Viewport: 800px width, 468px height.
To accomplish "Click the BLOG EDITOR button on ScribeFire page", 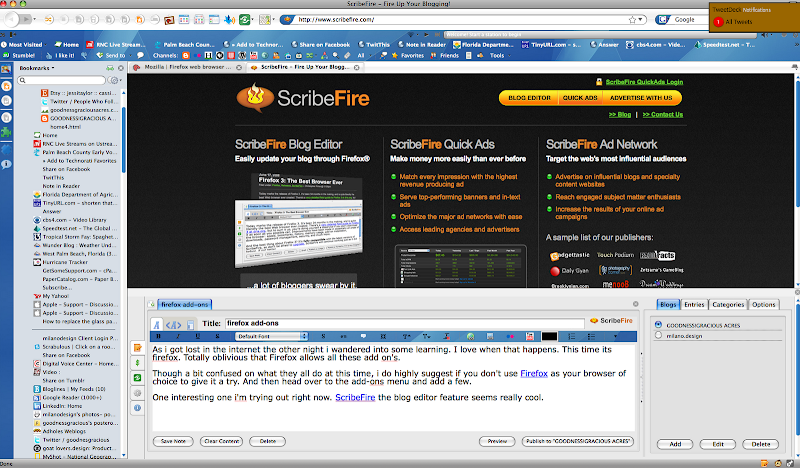I will tap(529, 97).
